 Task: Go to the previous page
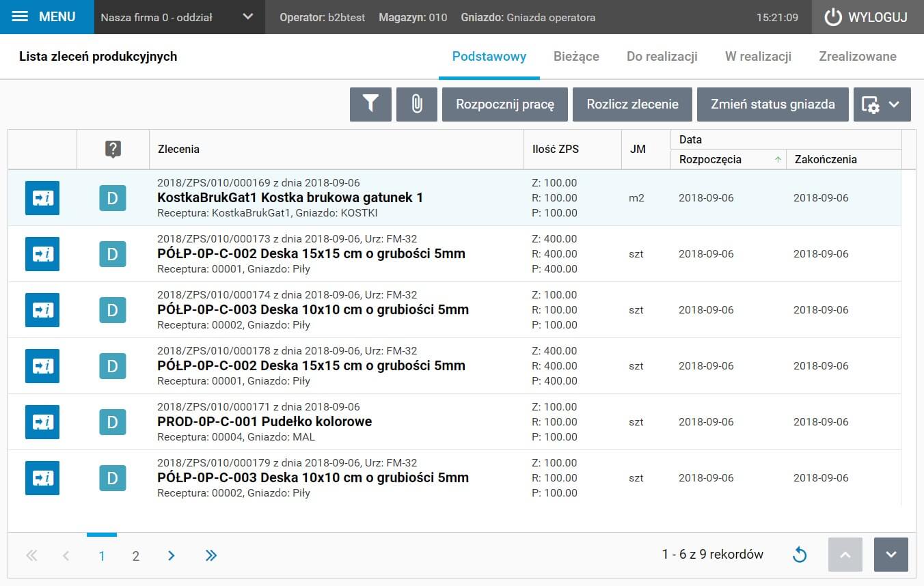[66, 556]
